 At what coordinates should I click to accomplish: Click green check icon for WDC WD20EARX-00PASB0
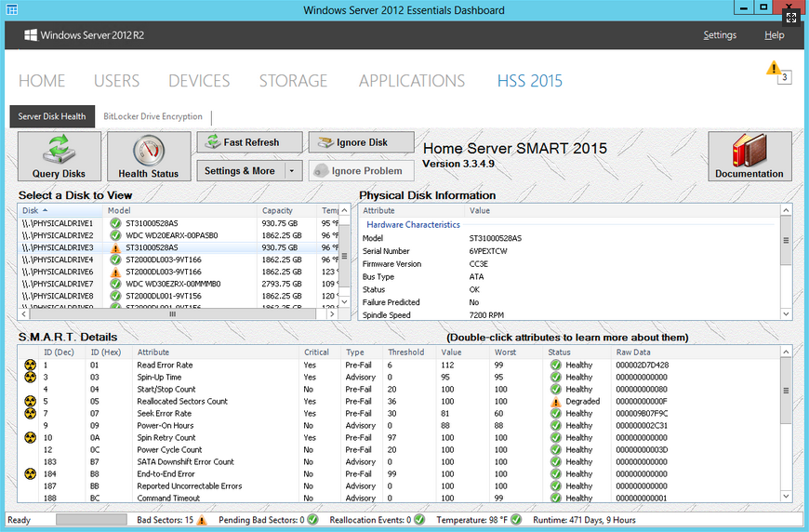[115, 235]
